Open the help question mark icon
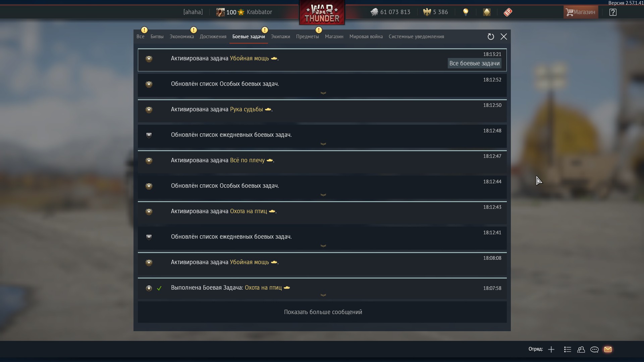The height and width of the screenshot is (362, 644). coord(613,12)
